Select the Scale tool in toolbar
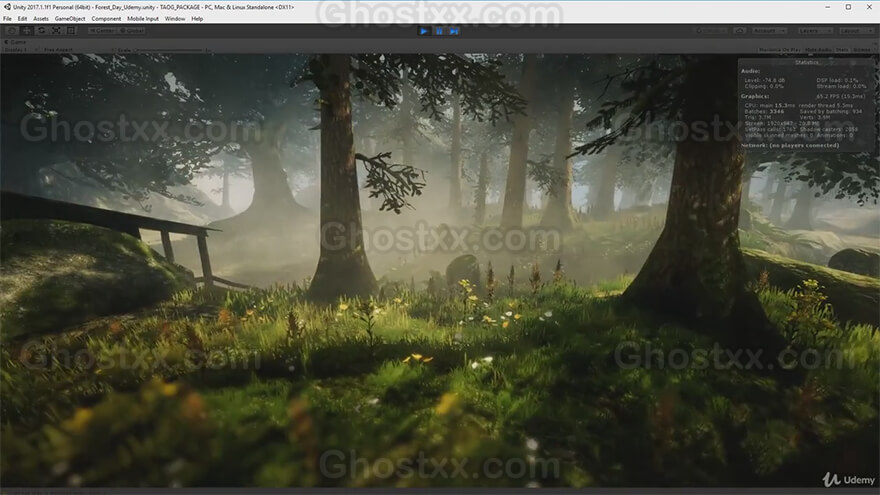 click(x=56, y=30)
